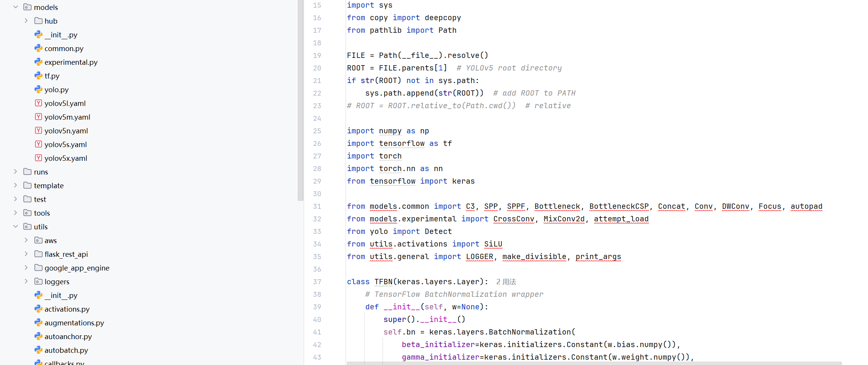Click the aws folder icon
868x365 pixels.
(x=38, y=240)
